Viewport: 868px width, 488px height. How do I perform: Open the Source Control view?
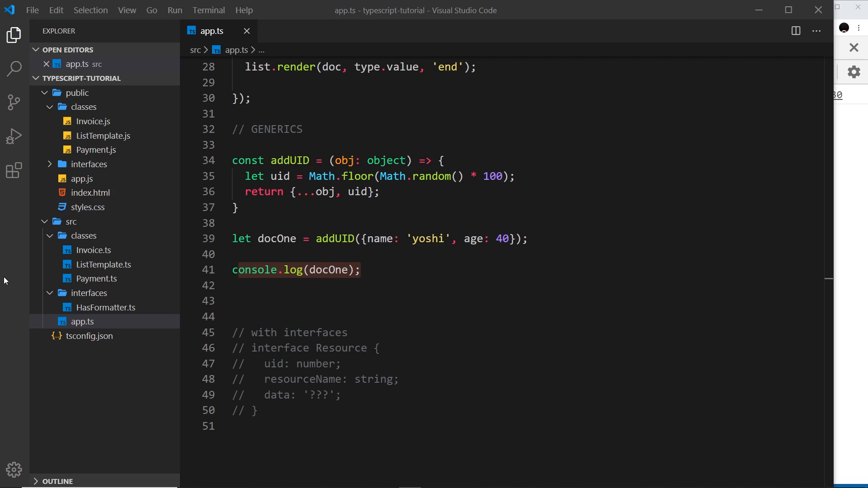coord(14,103)
